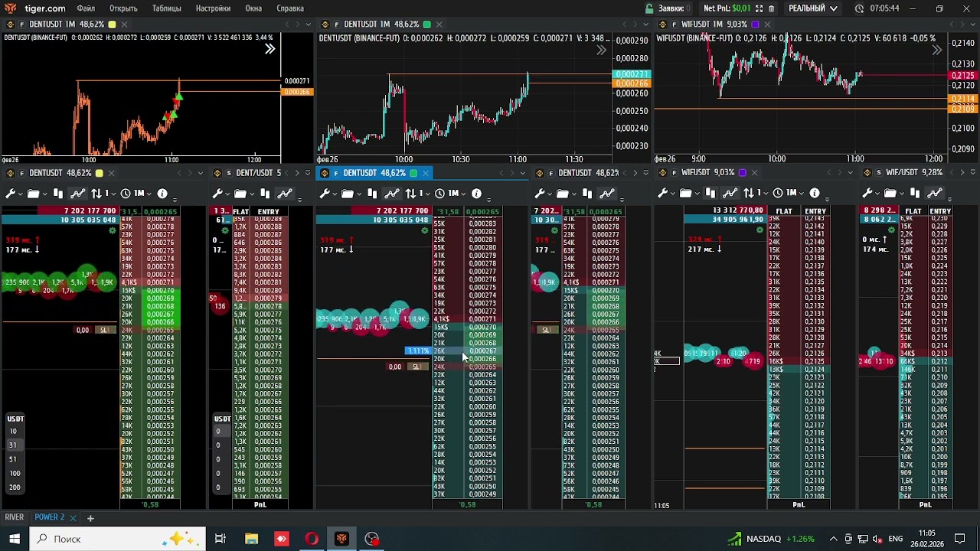This screenshot has height=551, width=980.
Task: Click the trash icon next to Net PnL
Action: pyautogui.click(x=772, y=8)
